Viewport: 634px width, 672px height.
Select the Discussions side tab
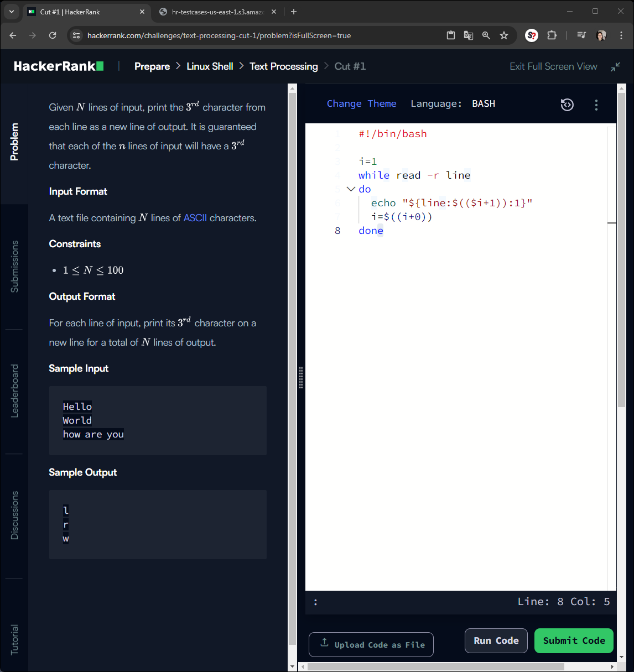click(14, 515)
